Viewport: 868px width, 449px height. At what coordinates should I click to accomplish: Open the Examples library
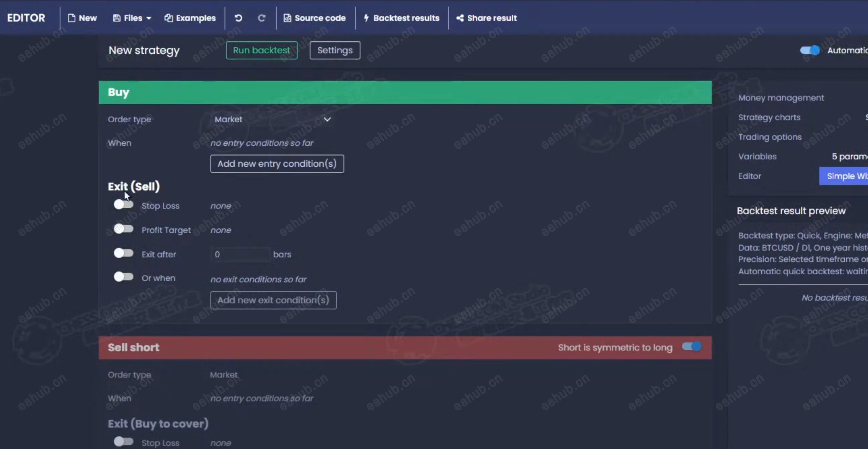point(190,18)
